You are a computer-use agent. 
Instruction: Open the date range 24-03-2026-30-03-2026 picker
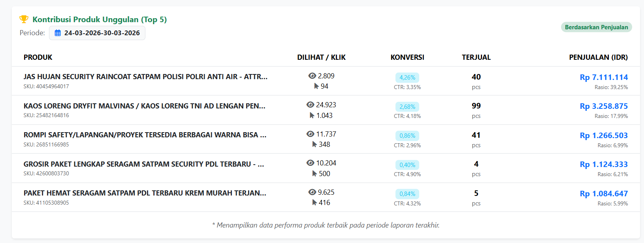click(x=97, y=33)
